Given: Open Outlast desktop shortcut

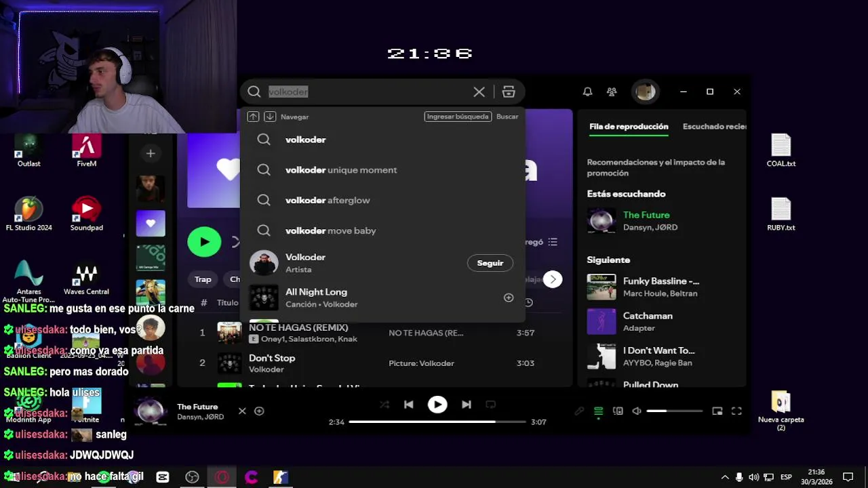Looking at the screenshot, I should pyautogui.click(x=28, y=150).
